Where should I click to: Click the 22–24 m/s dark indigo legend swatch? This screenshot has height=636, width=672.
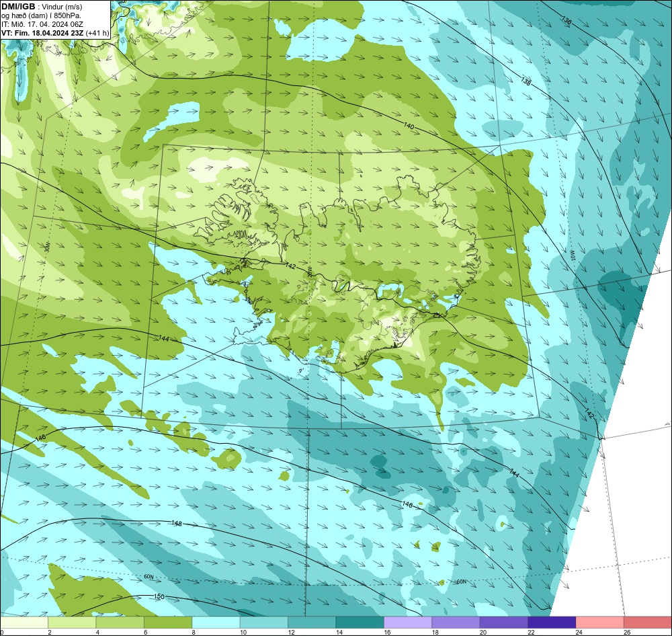552,622
